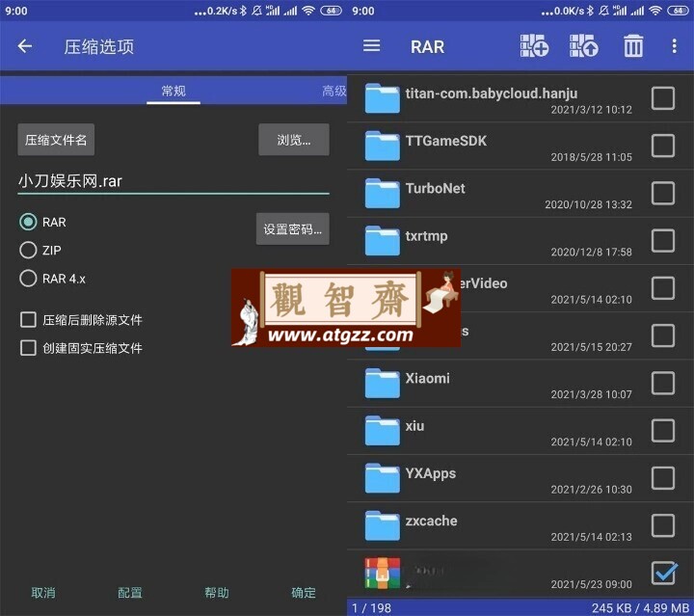Tap the 1 / 198 selection counter
694x616 pixels.
[371, 608]
